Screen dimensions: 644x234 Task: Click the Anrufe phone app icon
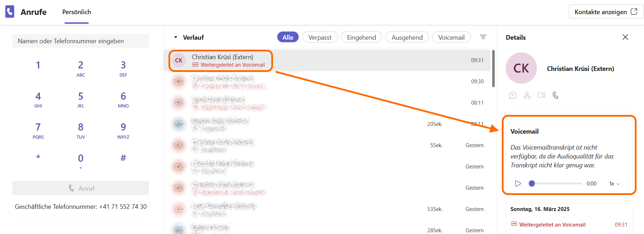click(x=10, y=12)
